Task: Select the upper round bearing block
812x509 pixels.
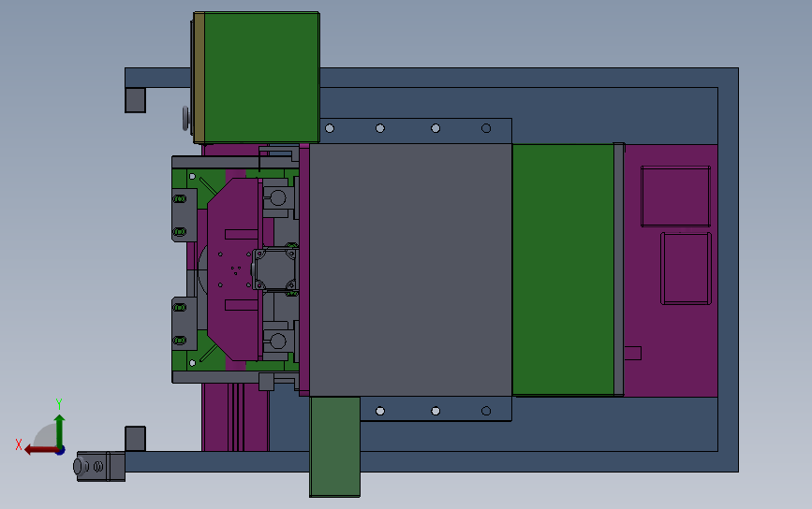Action: (x=278, y=197)
